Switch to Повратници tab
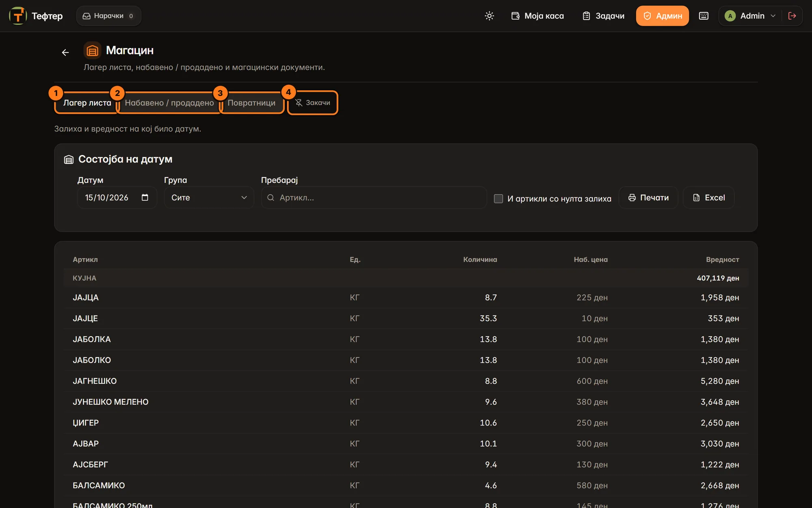Image resolution: width=812 pixels, height=508 pixels. [251, 103]
